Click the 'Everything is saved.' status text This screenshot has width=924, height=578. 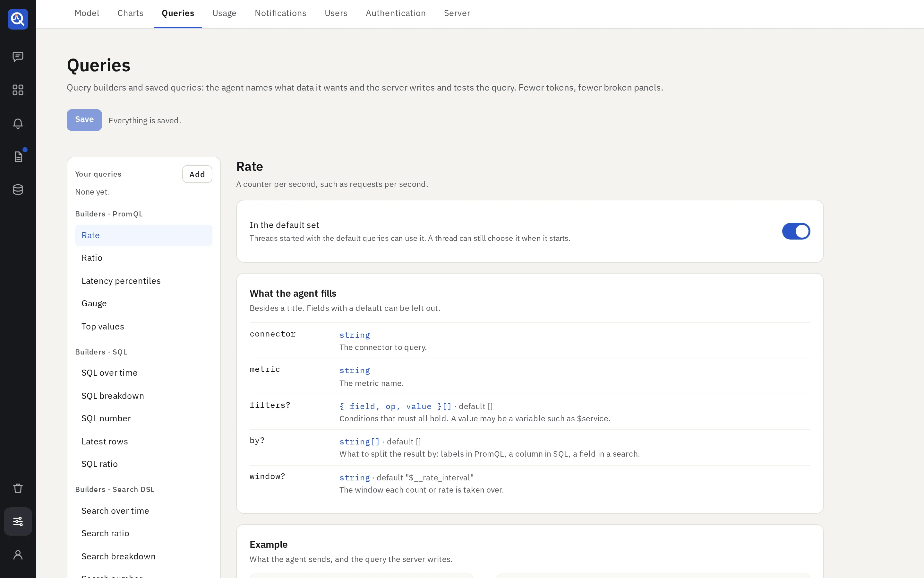tap(145, 121)
